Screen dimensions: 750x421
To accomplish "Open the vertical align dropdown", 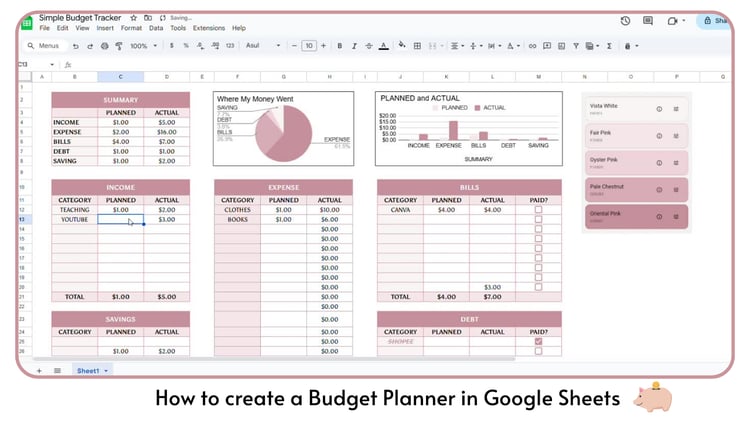I will click(x=475, y=46).
